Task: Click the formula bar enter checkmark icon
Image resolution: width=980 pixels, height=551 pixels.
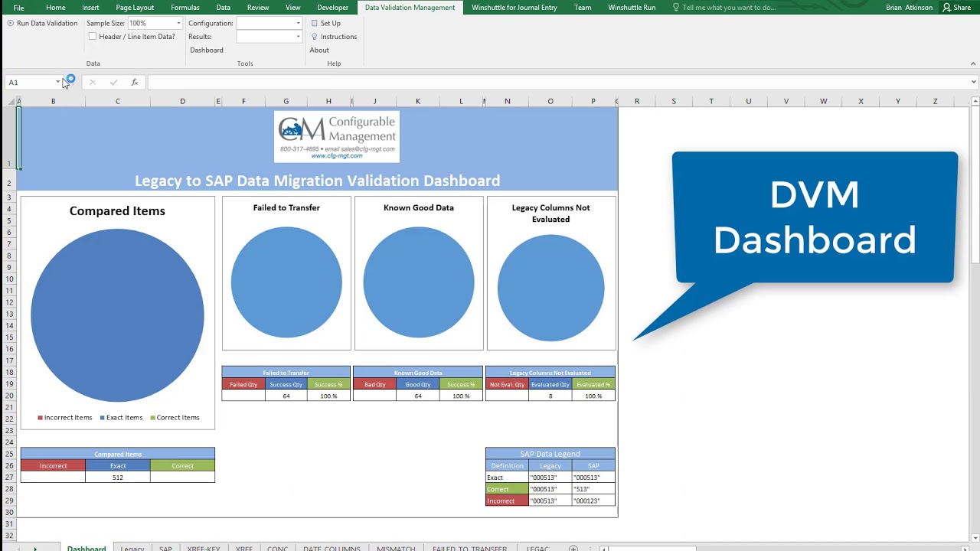Action: coord(113,82)
